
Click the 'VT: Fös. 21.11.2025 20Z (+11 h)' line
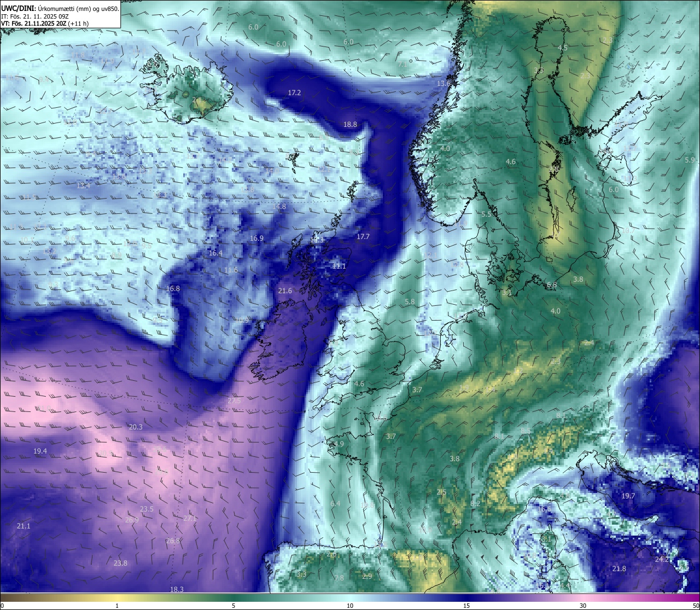point(45,24)
